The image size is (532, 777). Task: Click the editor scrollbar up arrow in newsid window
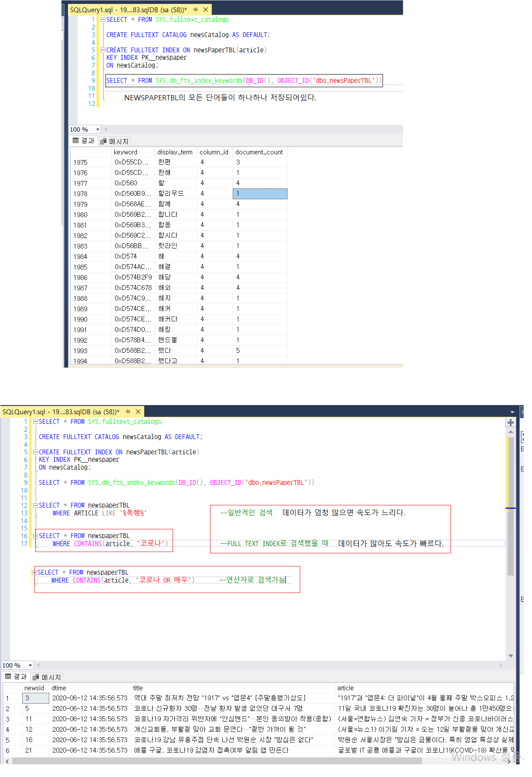[511, 432]
